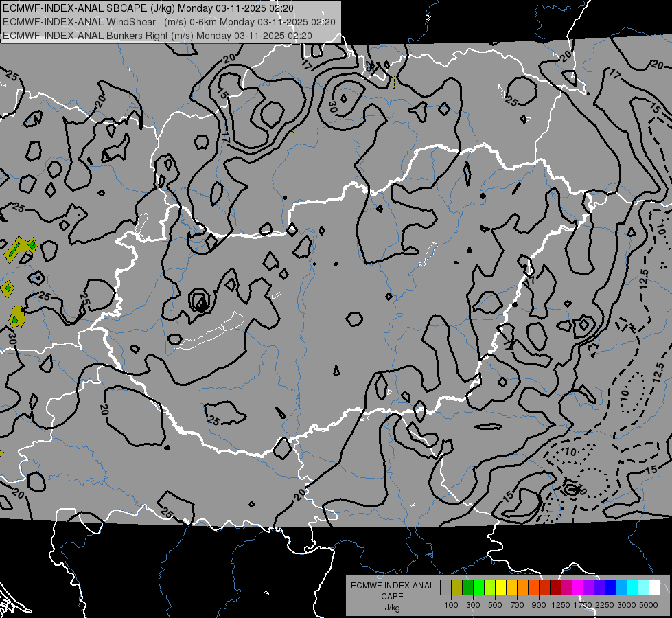Click the J/kg unit label
Screen dimensions: 672x618
click(x=392, y=608)
